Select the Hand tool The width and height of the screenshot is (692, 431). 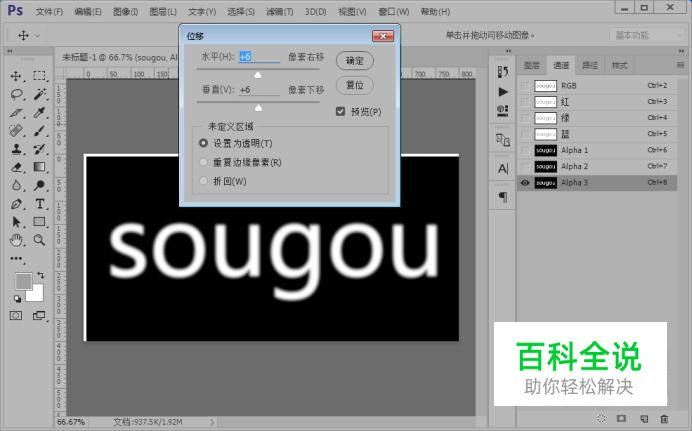[x=16, y=240]
